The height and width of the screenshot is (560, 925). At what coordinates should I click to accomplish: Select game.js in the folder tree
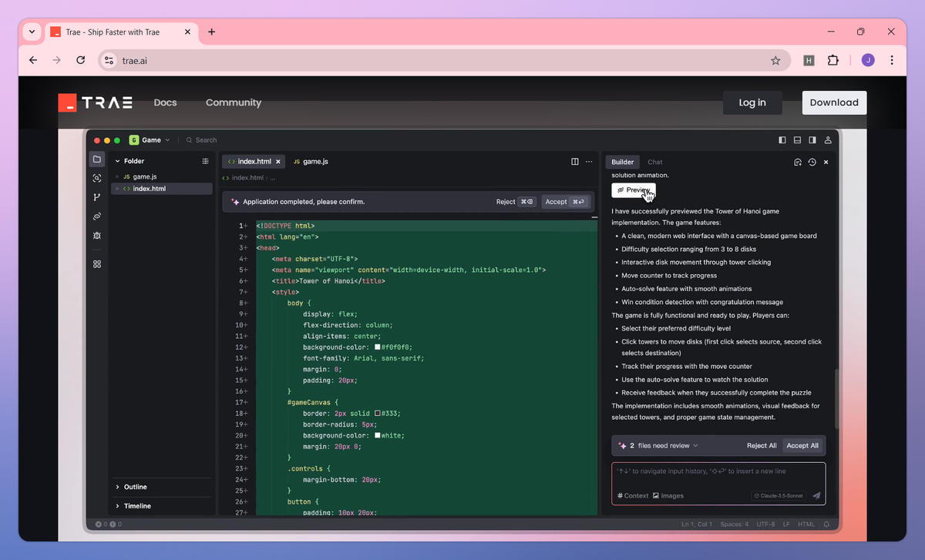click(x=161, y=176)
